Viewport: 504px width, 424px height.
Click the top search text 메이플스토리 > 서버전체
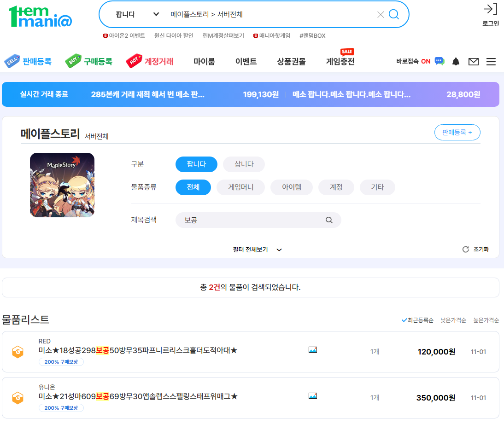pyautogui.click(x=207, y=14)
